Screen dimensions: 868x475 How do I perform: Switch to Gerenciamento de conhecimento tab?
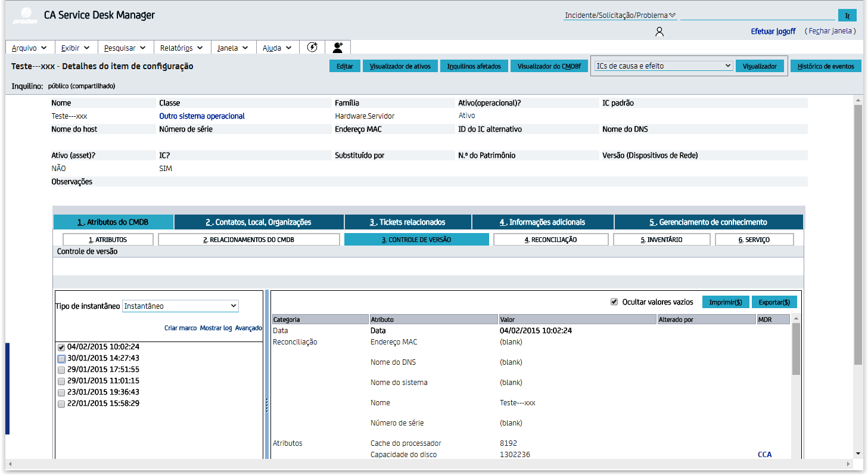click(x=709, y=222)
